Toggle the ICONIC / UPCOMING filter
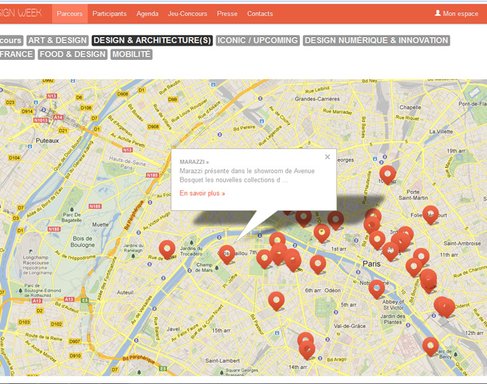487x384 pixels. (x=258, y=40)
